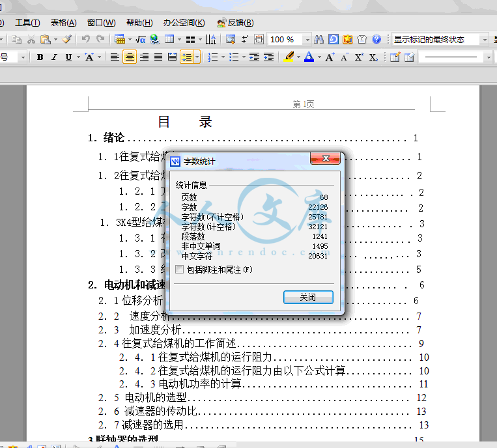Click the 关闭 button in dialog

(308, 297)
